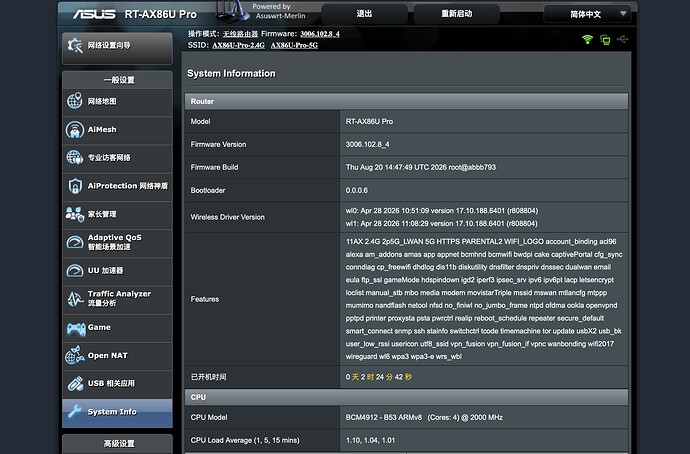Click the 网络设置向导 button
The height and width of the screenshot is (454, 690).
[x=117, y=48]
